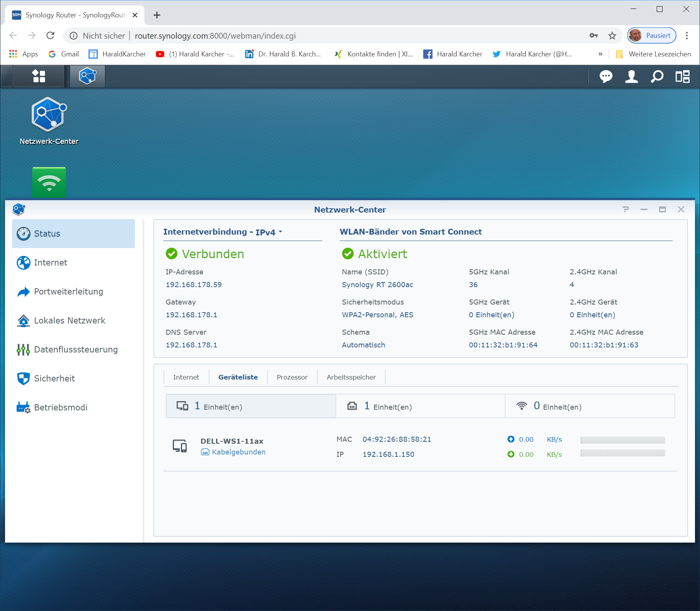Launch the green Wi-Fi Connect desktop app
The image size is (700, 611).
pyautogui.click(x=49, y=182)
